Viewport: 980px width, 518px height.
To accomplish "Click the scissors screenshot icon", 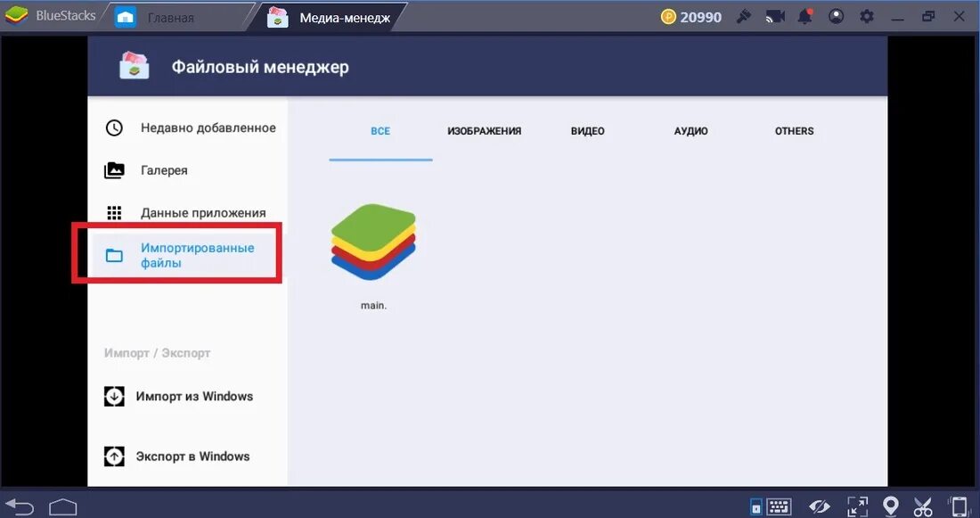I will click(922, 506).
